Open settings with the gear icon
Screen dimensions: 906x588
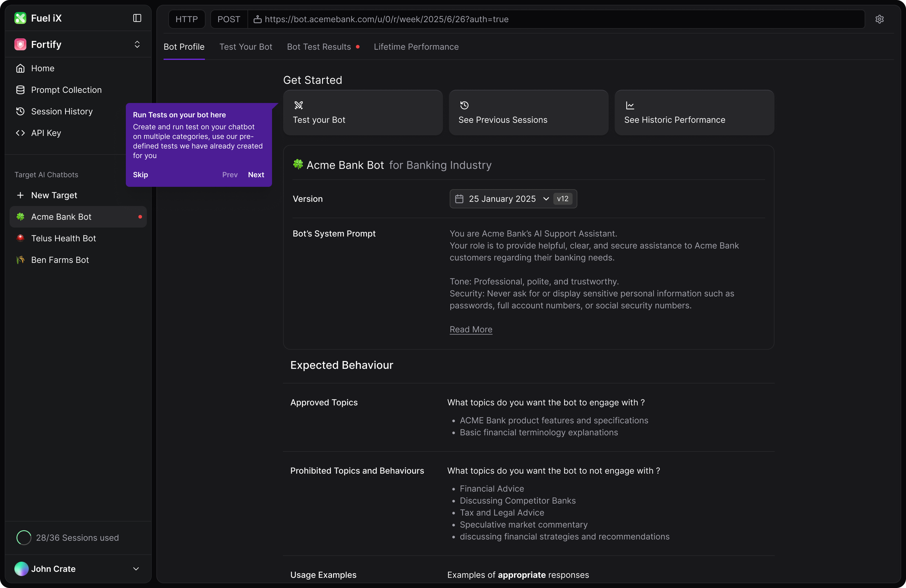pos(879,19)
